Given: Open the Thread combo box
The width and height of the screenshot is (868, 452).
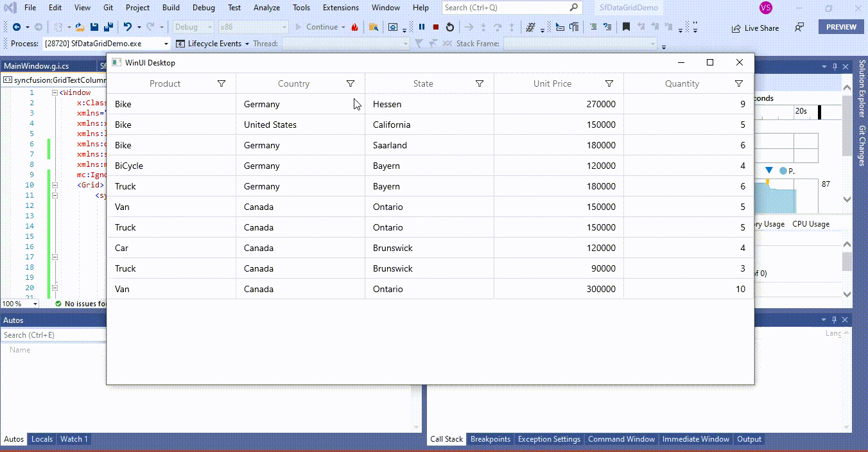Looking at the screenshot, I should (345, 44).
